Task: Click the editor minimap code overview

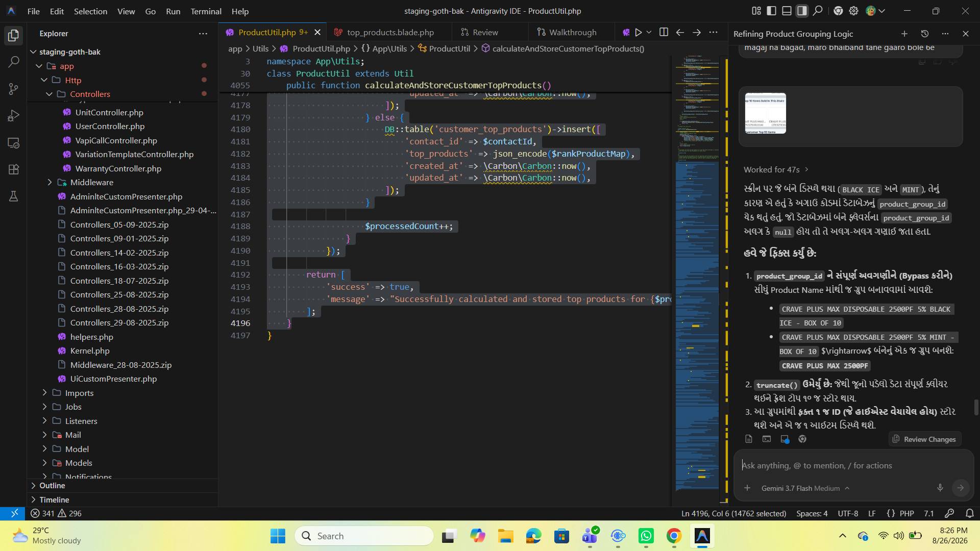Action: click(x=697, y=275)
